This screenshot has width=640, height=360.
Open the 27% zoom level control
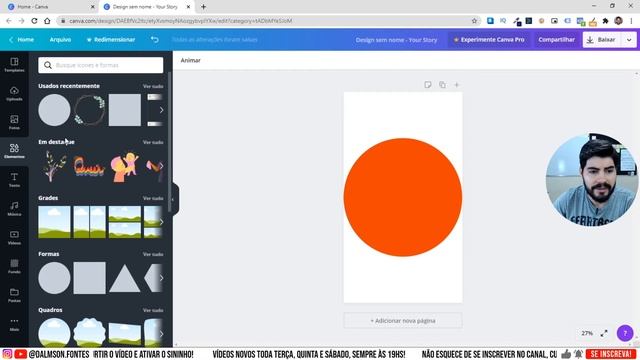(587, 333)
